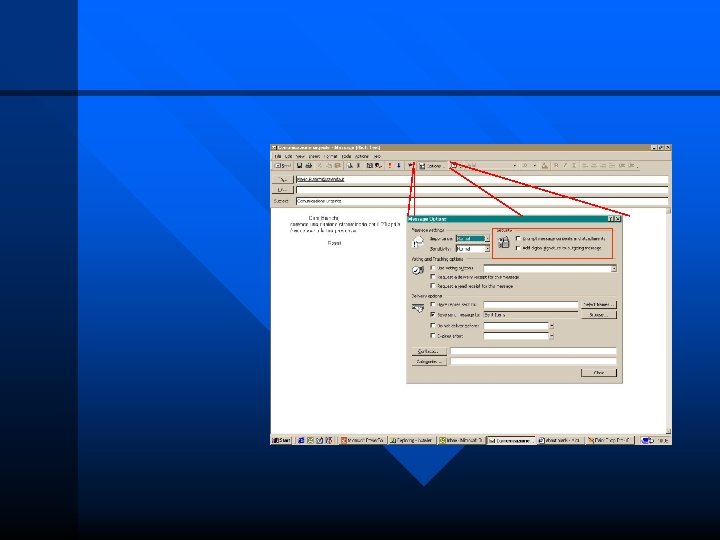Toggle the Expires after checkbox
This screenshot has height=540, width=720.
click(x=433, y=336)
